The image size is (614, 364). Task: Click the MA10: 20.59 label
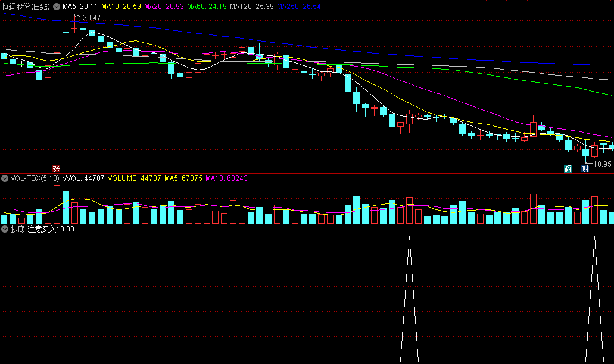[x=121, y=7]
